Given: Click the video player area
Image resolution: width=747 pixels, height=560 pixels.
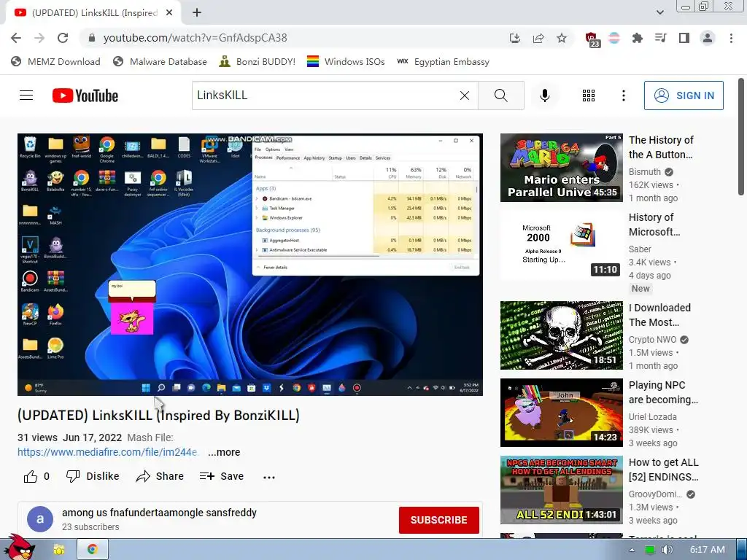Looking at the screenshot, I should pos(250,264).
